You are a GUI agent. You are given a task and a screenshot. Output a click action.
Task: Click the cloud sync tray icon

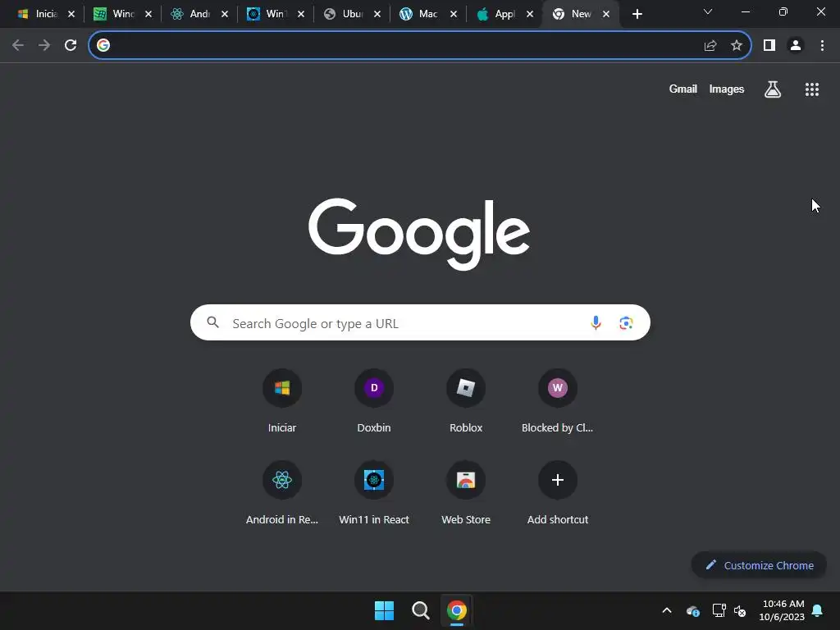[x=692, y=610]
